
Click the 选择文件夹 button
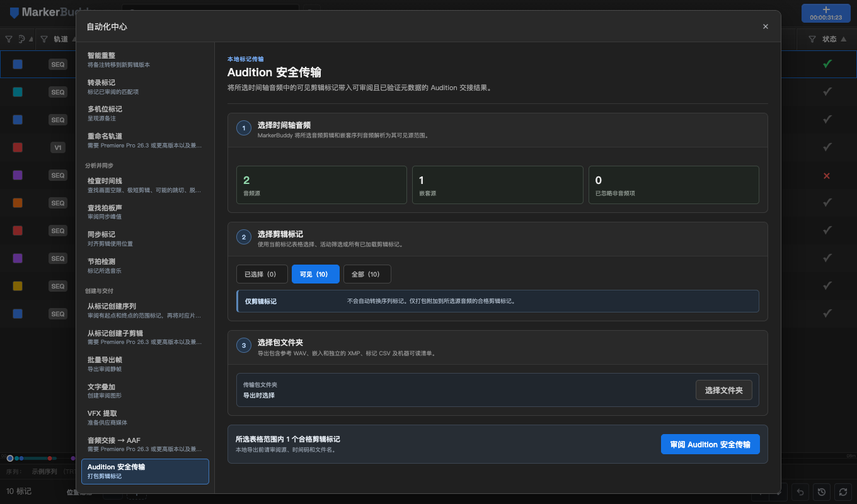pos(724,391)
